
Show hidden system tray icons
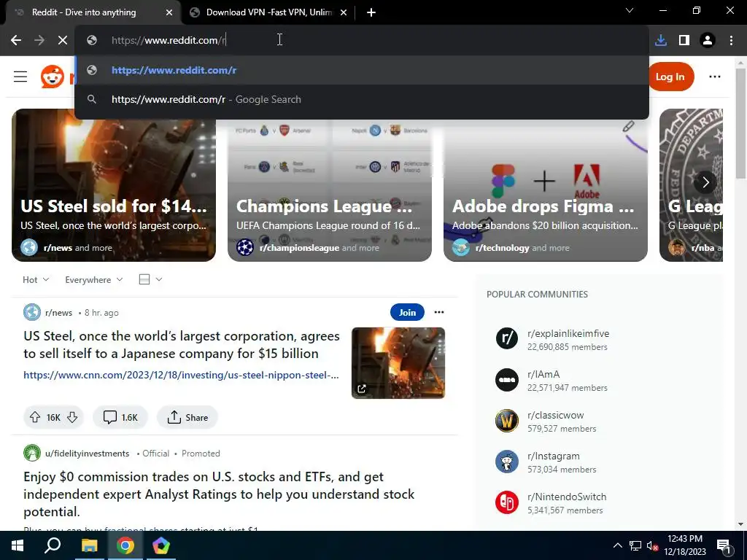[x=617, y=545]
